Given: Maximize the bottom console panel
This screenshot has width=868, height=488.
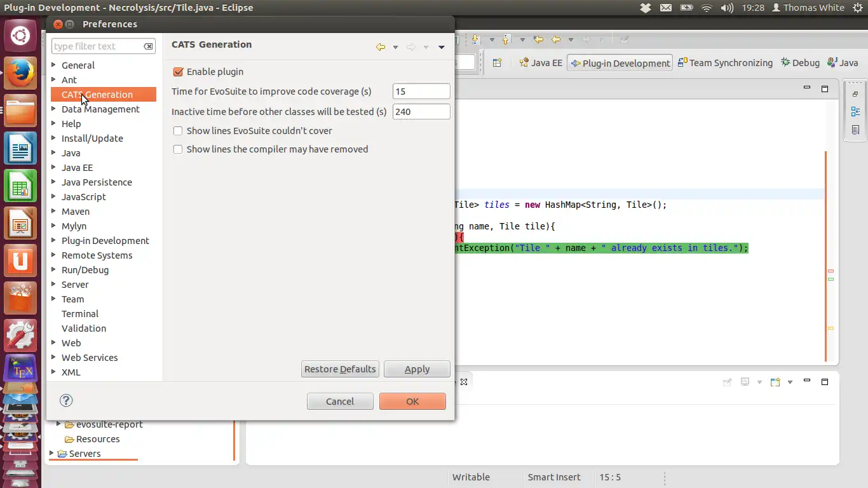Looking at the screenshot, I should coord(825,382).
